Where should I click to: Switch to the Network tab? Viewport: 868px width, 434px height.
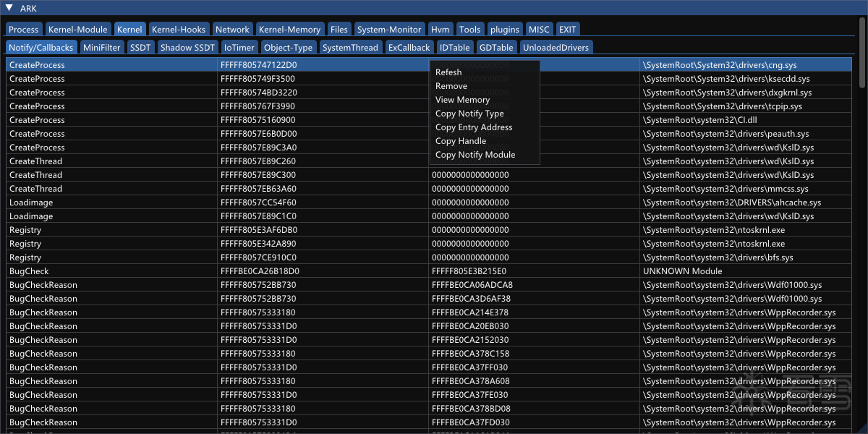click(232, 30)
